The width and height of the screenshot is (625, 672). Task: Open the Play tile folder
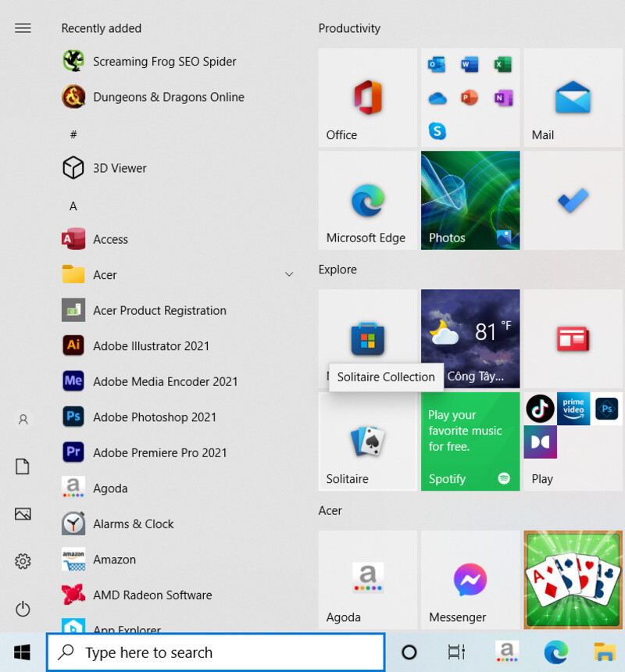(573, 441)
